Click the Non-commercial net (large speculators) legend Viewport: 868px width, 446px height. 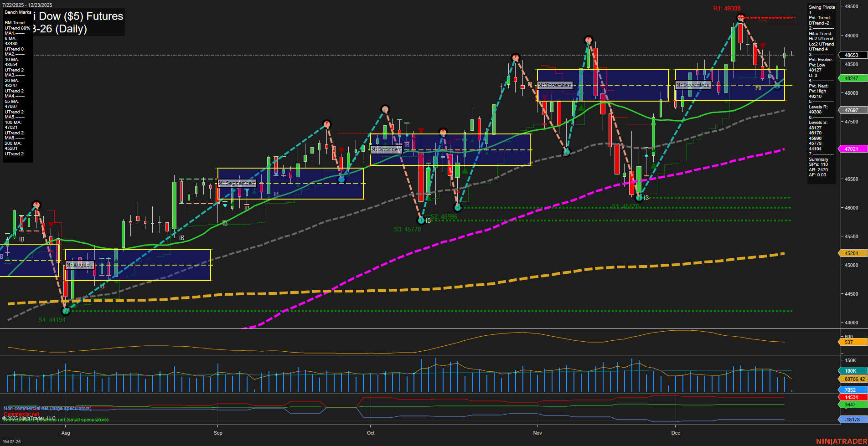point(47,409)
